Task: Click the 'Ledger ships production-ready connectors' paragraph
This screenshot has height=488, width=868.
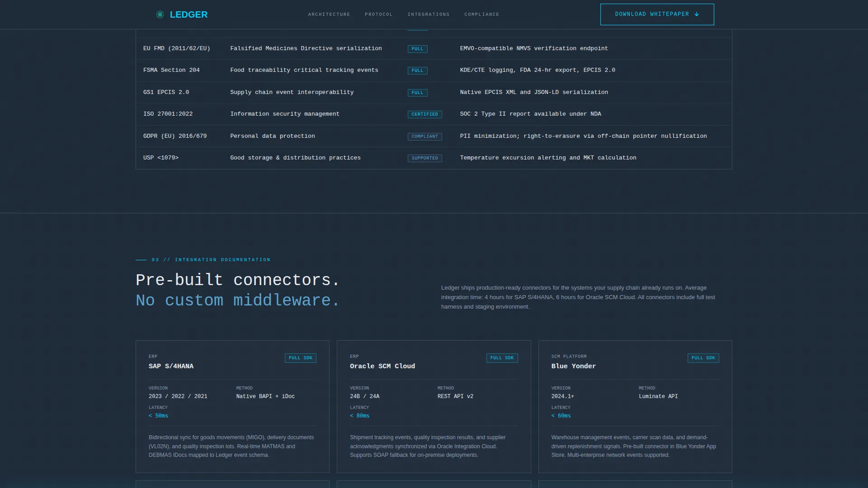Action: pyautogui.click(x=578, y=297)
